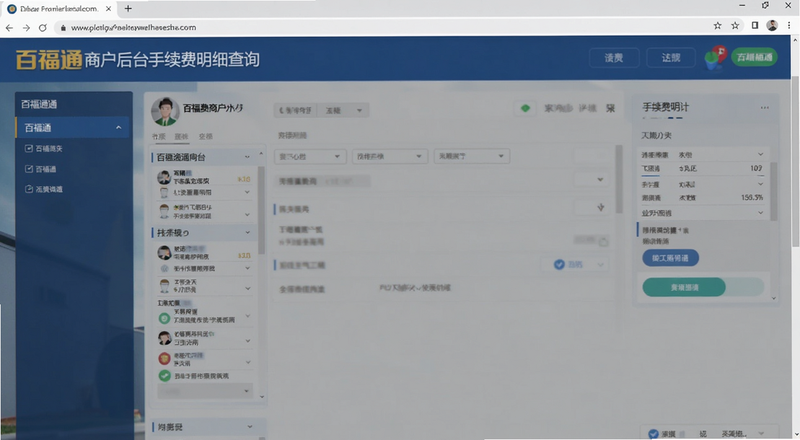The image size is (800, 440).
Task: Open the first filter dropdown
Action: [x=310, y=156]
